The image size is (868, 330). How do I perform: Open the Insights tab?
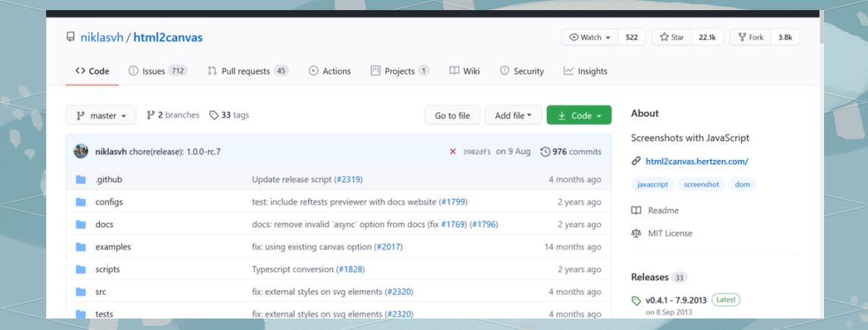pos(586,71)
